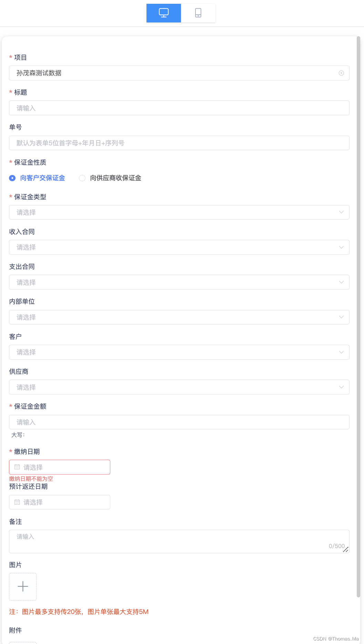Click the 缴纳日期不能为空 error message
This screenshot has width=364, height=644.
click(31, 479)
